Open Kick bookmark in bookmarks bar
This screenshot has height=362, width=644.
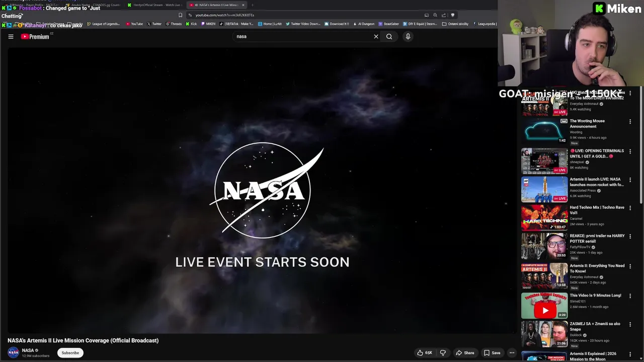191,24
